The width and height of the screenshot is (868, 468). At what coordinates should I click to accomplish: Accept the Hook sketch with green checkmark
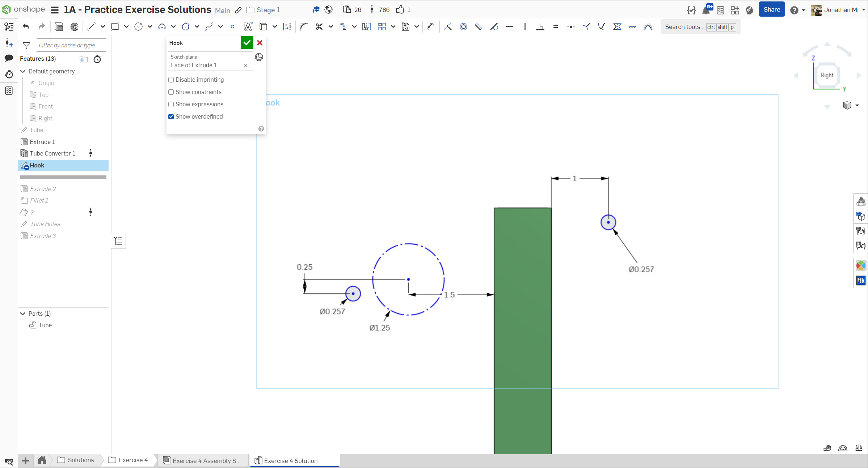click(247, 43)
